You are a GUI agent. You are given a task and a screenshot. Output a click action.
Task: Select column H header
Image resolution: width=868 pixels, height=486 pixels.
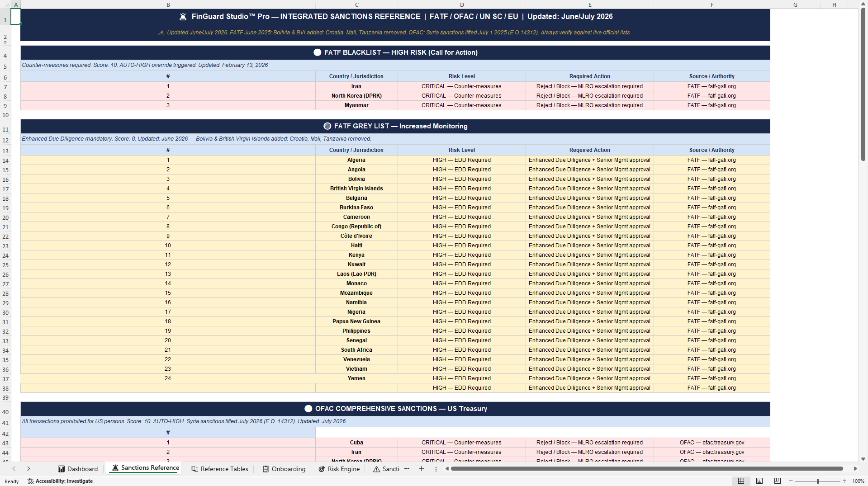pyautogui.click(x=834, y=5)
